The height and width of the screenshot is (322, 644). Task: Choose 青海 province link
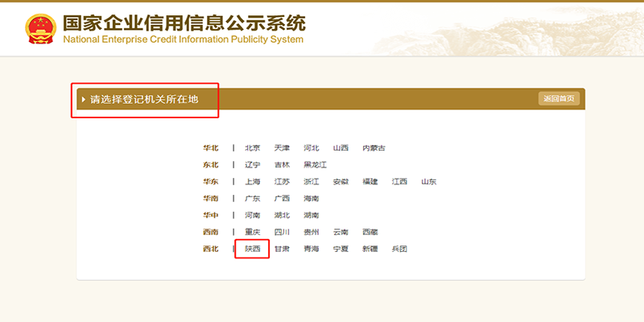tap(312, 249)
